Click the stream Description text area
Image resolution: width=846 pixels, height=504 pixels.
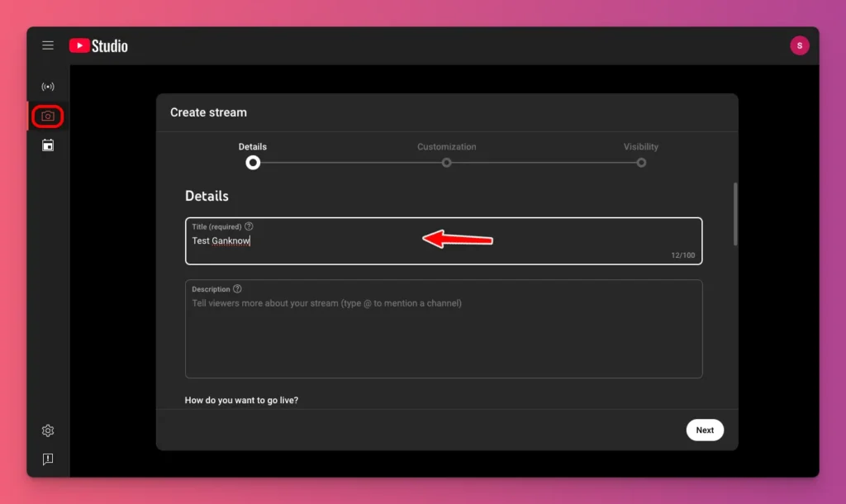[444, 329]
